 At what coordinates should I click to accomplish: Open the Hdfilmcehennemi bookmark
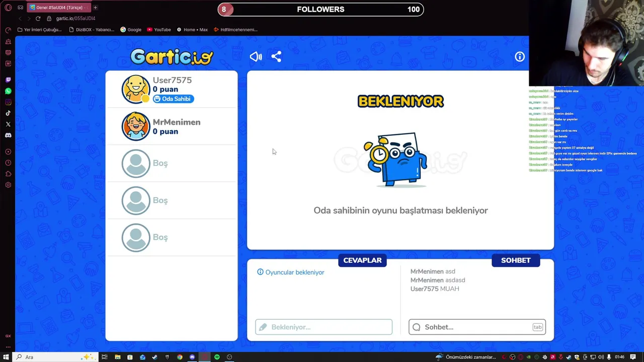pyautogui.click(x=235, y=30)
